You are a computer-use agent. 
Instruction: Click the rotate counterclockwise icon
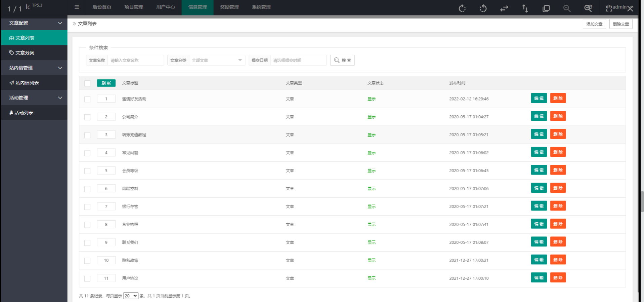pyautogui.click(x=483, y=8)
